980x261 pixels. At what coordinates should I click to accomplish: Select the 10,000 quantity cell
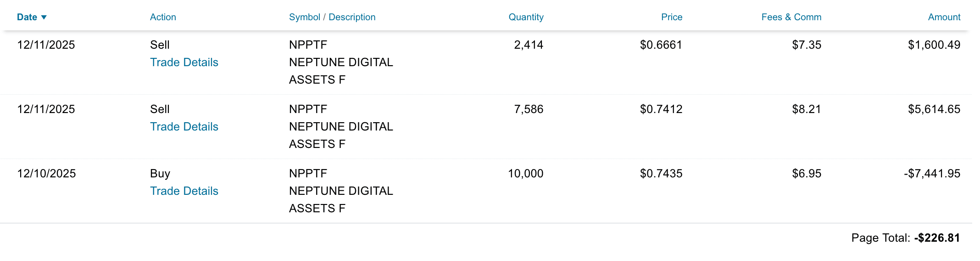click(x=525, y=174)
